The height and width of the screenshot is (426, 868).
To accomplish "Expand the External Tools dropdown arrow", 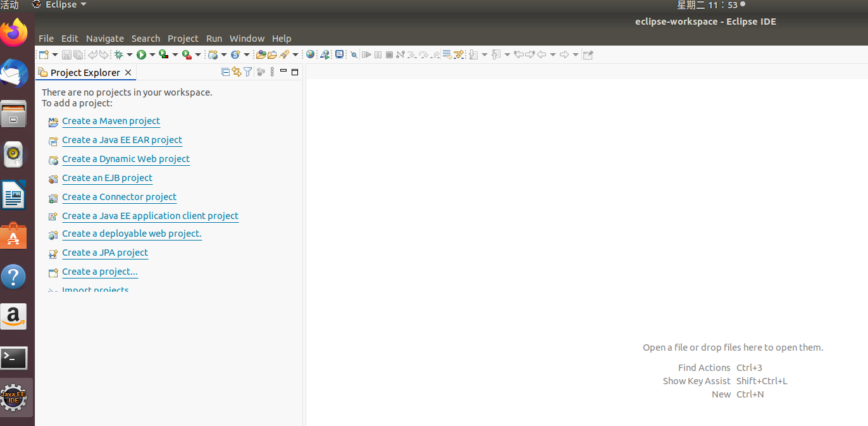I will tap(198, 54).
